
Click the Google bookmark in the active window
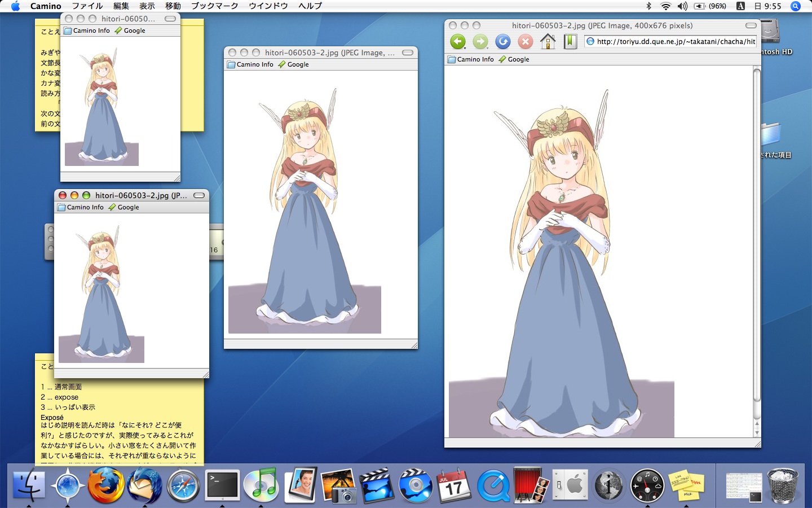123,207
